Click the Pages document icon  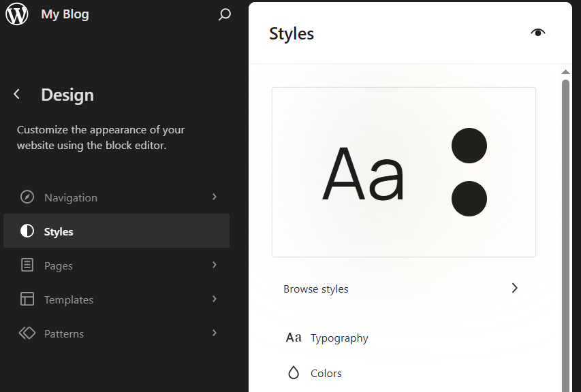27,265
